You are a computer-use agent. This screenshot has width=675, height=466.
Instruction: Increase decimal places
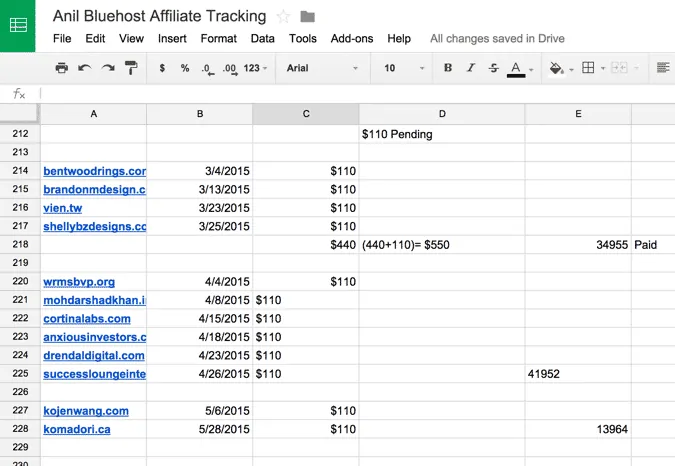(x=230, y=69)
